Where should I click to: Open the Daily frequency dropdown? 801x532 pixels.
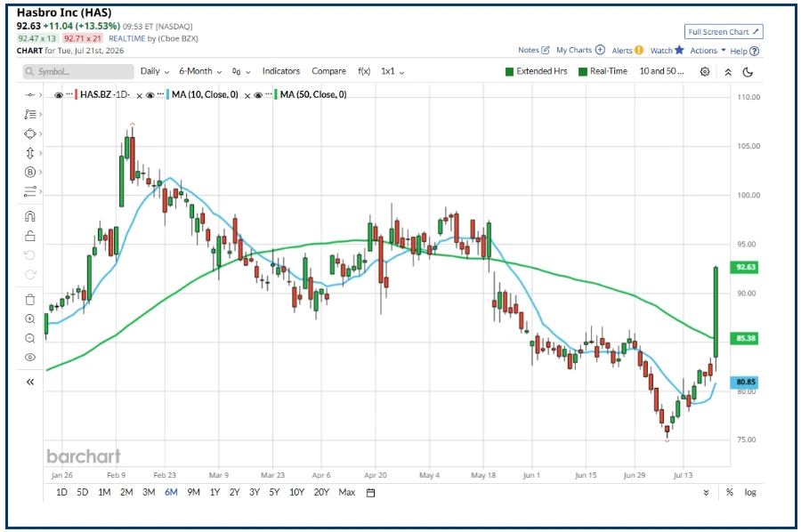(x=155, y=71)
